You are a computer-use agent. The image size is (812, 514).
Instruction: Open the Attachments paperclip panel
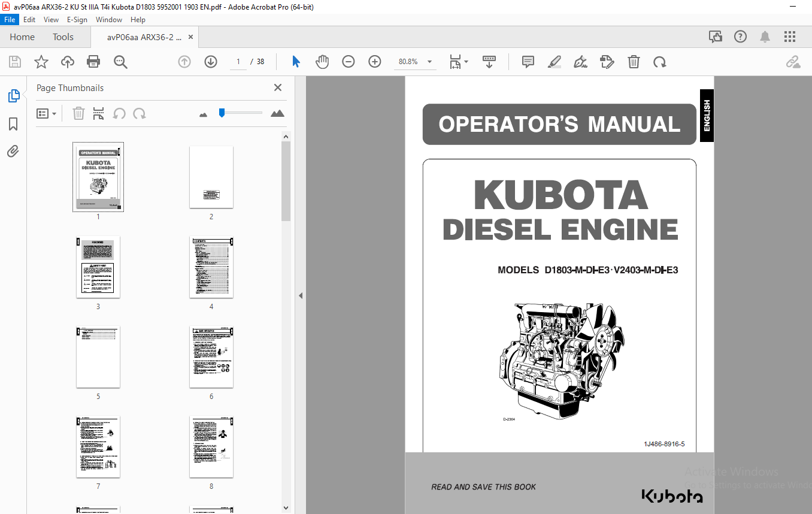coord(13,151)
